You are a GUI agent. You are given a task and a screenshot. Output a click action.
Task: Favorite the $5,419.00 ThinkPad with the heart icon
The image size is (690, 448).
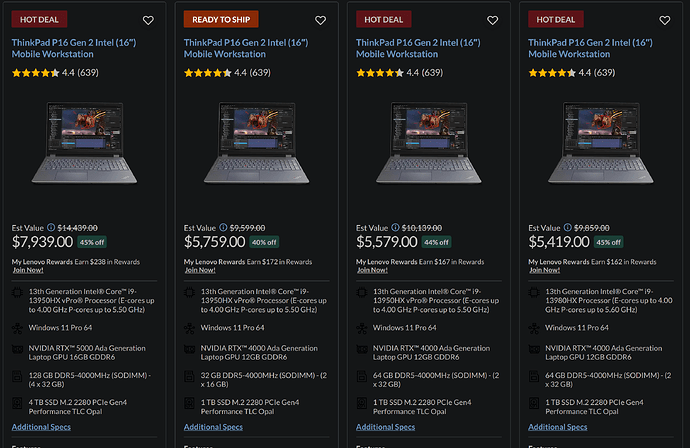[x=664, y=20]
